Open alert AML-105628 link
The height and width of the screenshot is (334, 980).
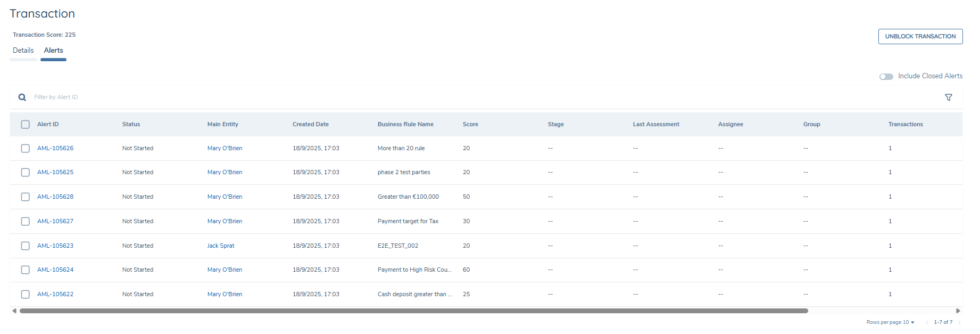[x=55, y=197]
